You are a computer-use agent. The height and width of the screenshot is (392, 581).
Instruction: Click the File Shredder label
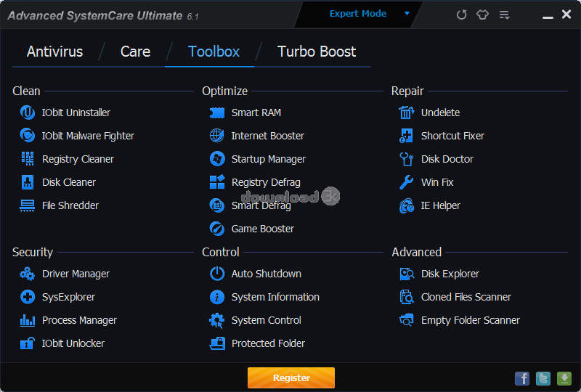click(70, 205)
